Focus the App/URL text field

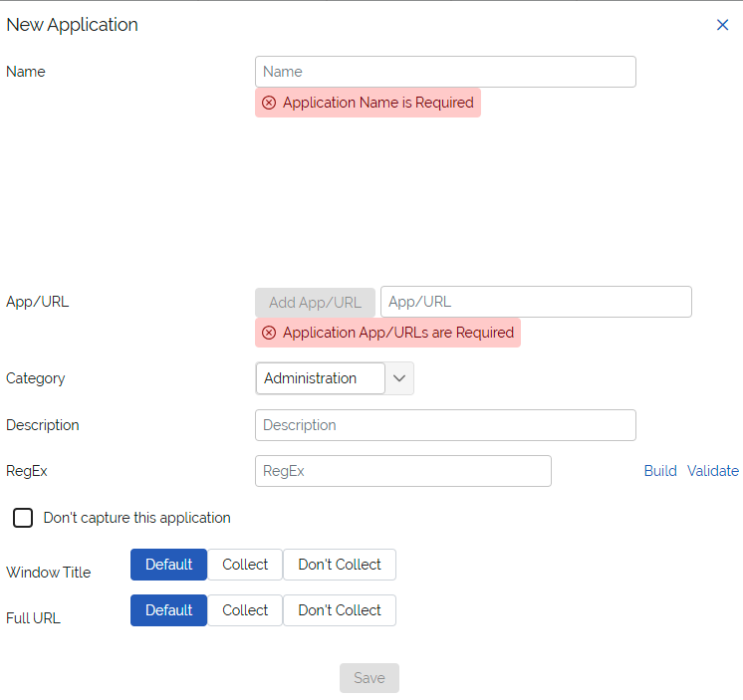(x=536, y=302)
